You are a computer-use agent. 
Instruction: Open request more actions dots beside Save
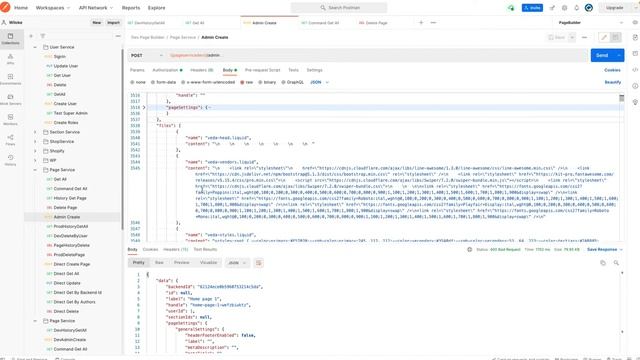(584, 38)
